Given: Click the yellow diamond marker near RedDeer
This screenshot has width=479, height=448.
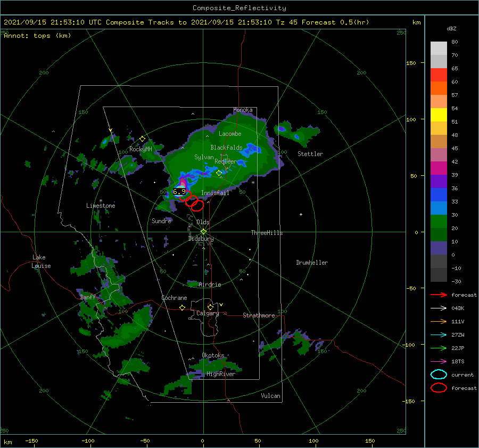Looking at the screenshot, I should 219,173.
